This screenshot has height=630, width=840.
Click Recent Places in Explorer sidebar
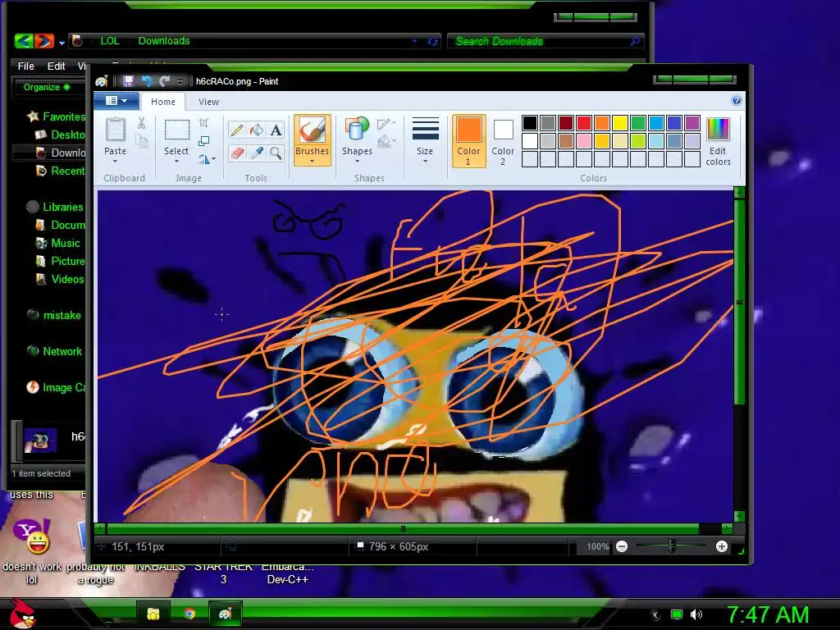pos(59,171)
